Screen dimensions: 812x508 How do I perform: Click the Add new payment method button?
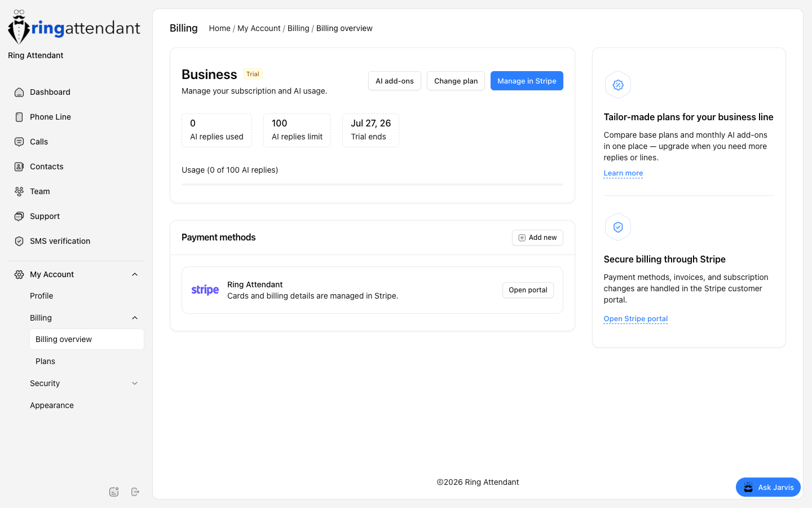click(537, 238)
